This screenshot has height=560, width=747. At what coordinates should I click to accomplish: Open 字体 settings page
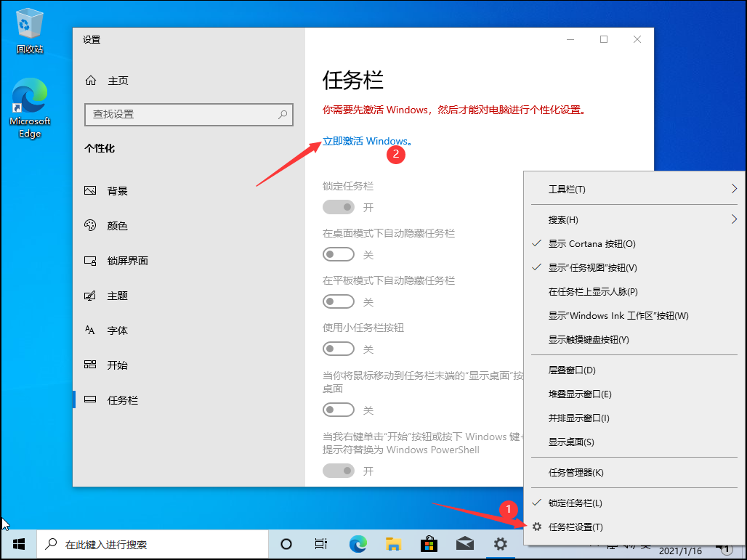[189, 330]
